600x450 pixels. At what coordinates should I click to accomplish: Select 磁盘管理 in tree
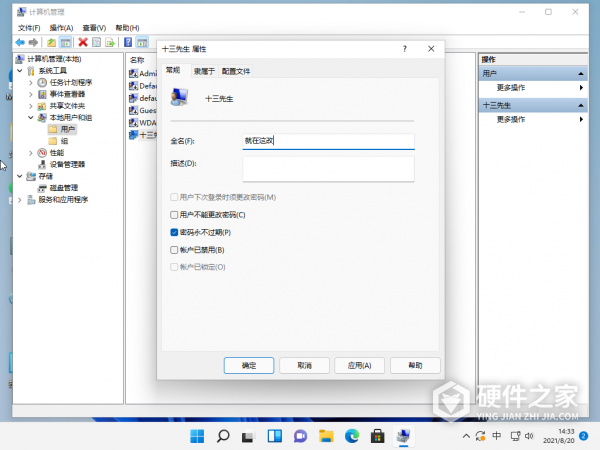pos(58,188)
